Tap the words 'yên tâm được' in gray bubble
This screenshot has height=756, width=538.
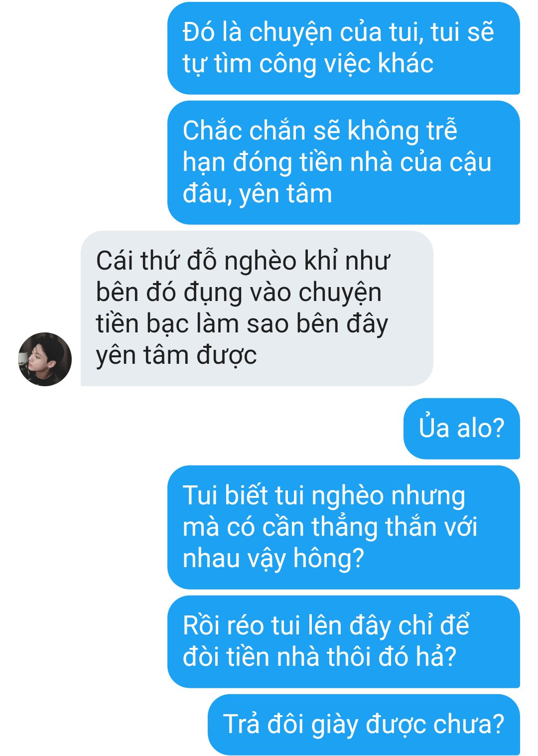(176, 355)
